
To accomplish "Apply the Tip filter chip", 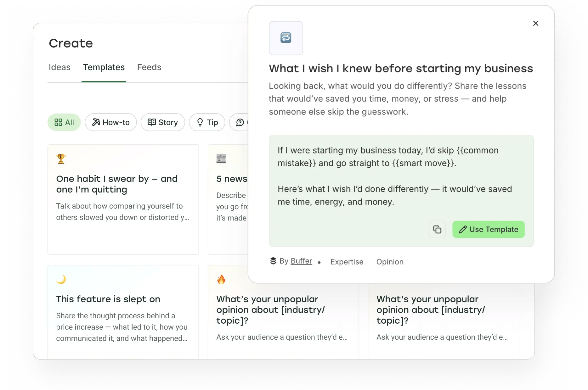I will pyautogui.click(x=207, y=122).
